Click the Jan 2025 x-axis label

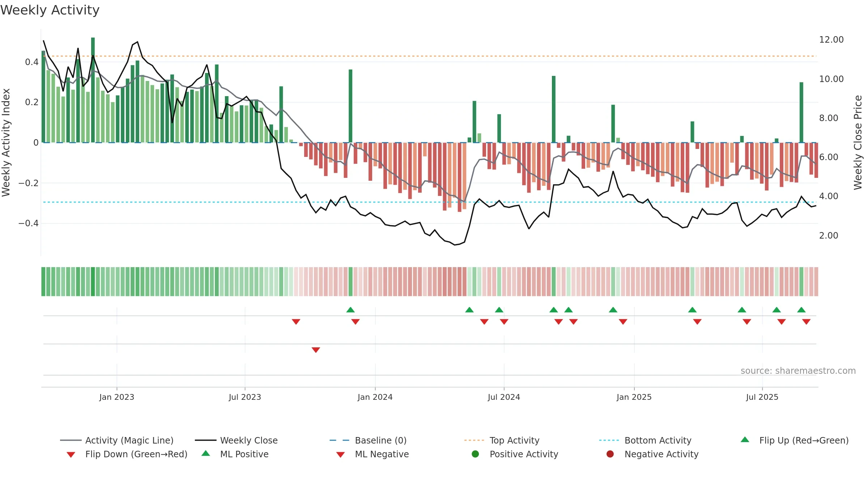(x=634, y=397)
